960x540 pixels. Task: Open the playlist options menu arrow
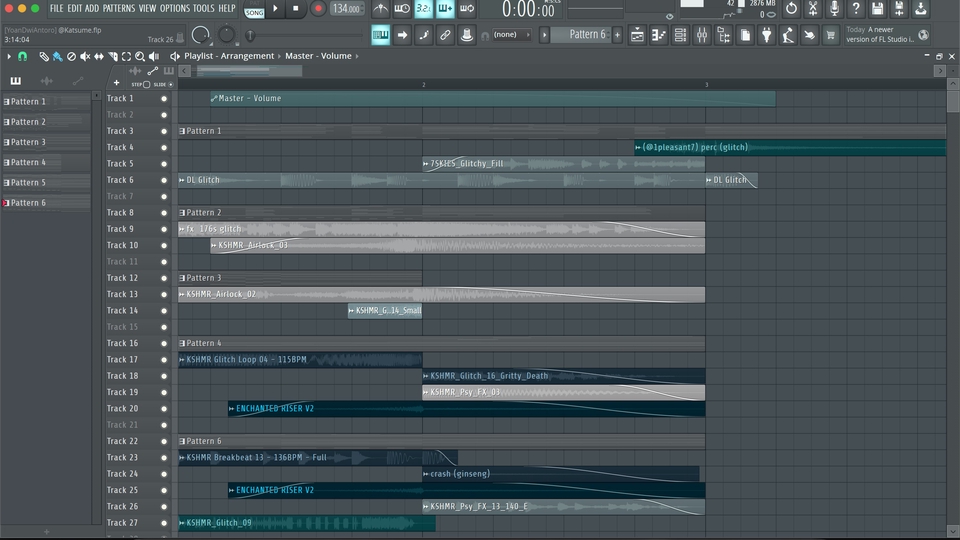9,56
